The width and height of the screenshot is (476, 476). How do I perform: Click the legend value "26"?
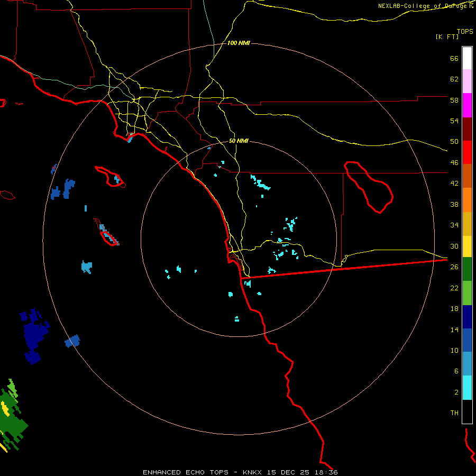[x=454, y=267]
